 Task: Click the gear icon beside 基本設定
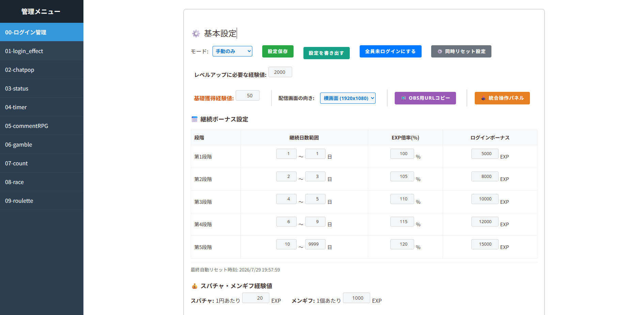coord(196,33)
